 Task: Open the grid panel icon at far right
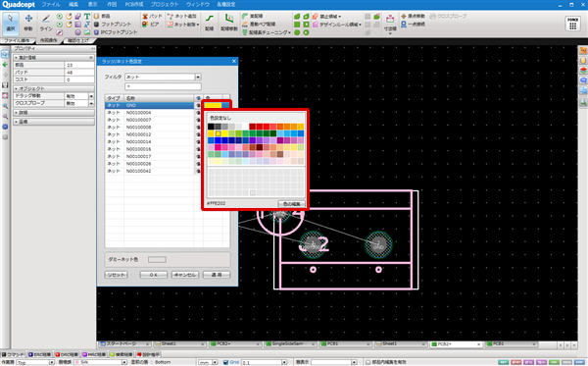tap(572, 24)
